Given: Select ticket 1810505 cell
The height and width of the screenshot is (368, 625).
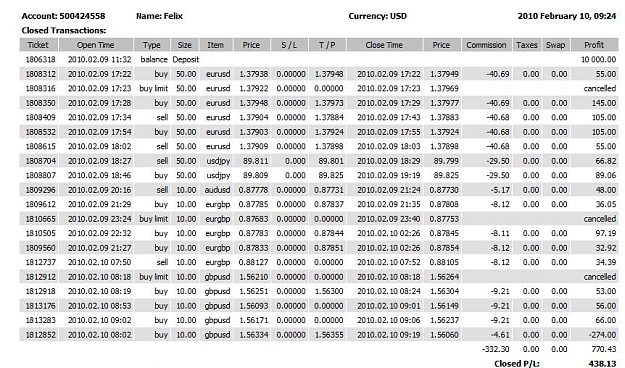Looking at the screenshot, I should (x=41, y=233).
